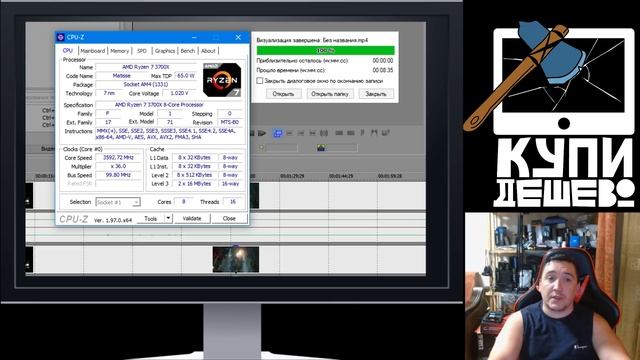640x360 pixels.
Task: Click the Validate button
Action: (x=192, y=219)
